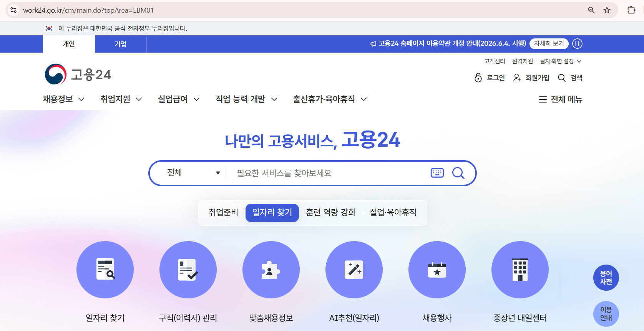644x331 pixels.
Task: Expand the 직업 능력 개발 menu
Action: click(x=246, y=99)
